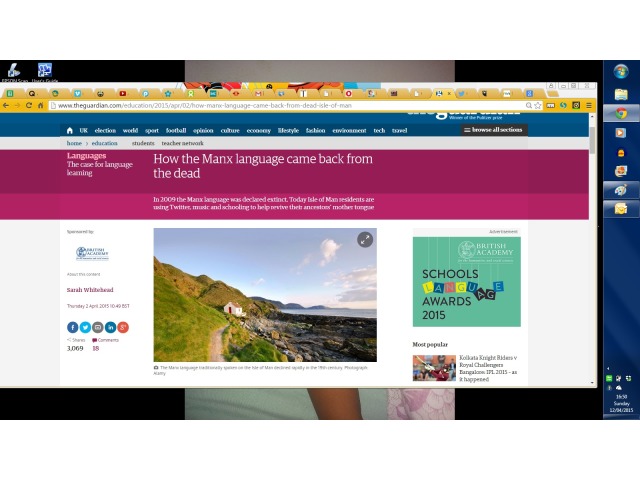Open the sport section
The height and width of the screenshot is (480, 640).
point(152,131)
